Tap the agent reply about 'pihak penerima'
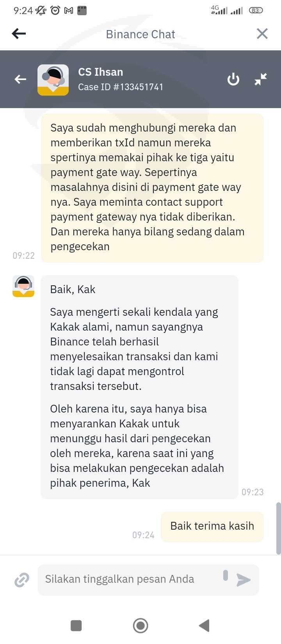The image size is (281, 644). [x=139, y=387]
